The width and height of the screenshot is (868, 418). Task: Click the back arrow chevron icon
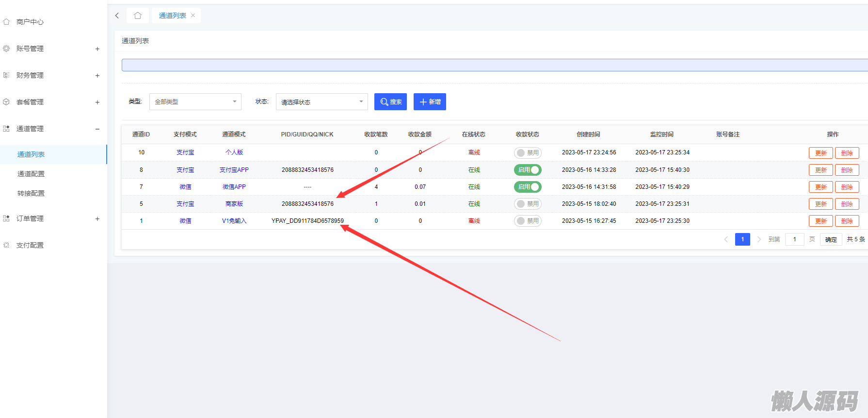click(x=117, y=16)
